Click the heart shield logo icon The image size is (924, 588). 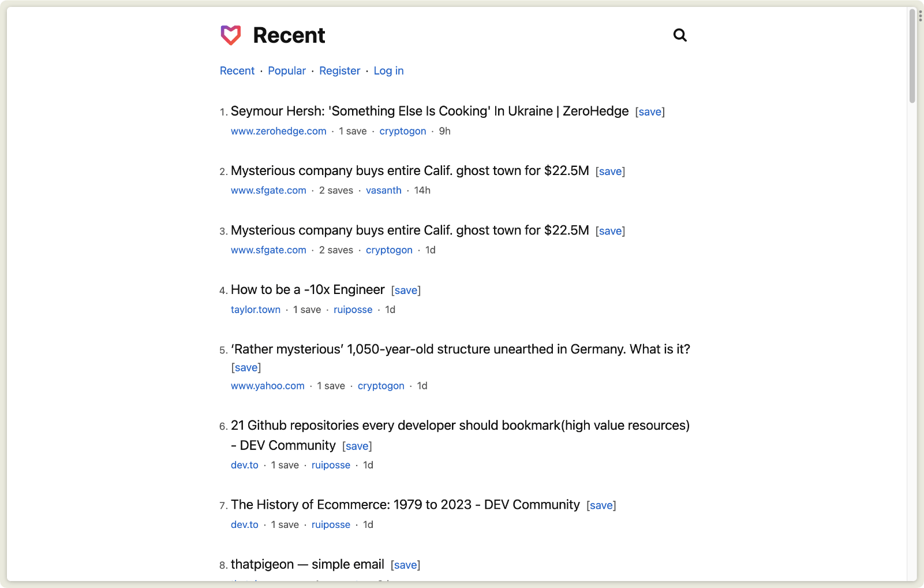click(230, 35)
